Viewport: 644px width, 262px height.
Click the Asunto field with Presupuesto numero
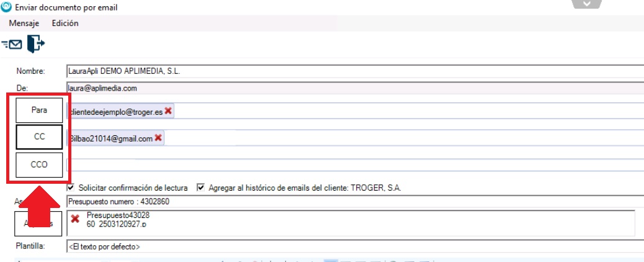point(354,202)
